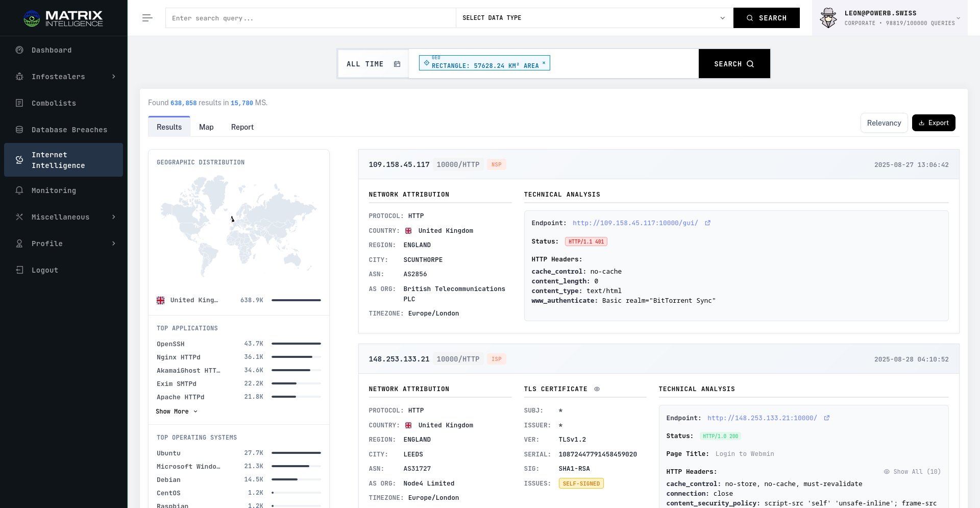Image resolution: width=980 pixels, height=508 pixels.
Task: Click the hamburger menu icon
Action: [x=148, y=18]
